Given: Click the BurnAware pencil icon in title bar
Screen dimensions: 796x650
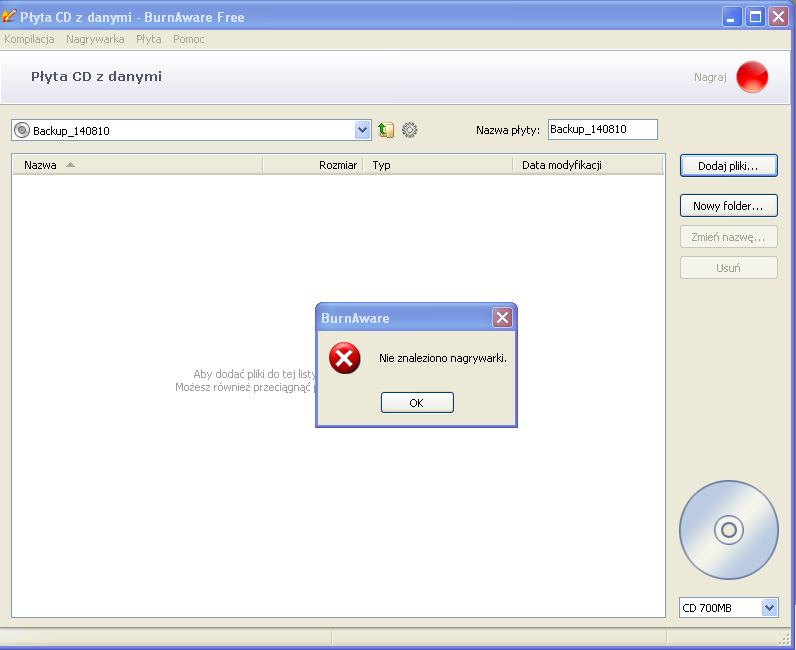Looking at the screenshot, I should point(9,16).
